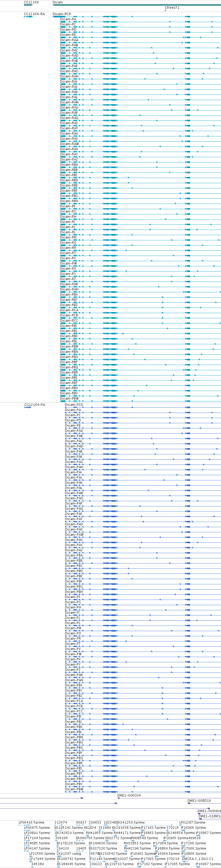Open transcript Dscam-RBC
221x868 pixels.
coord(69,175)
